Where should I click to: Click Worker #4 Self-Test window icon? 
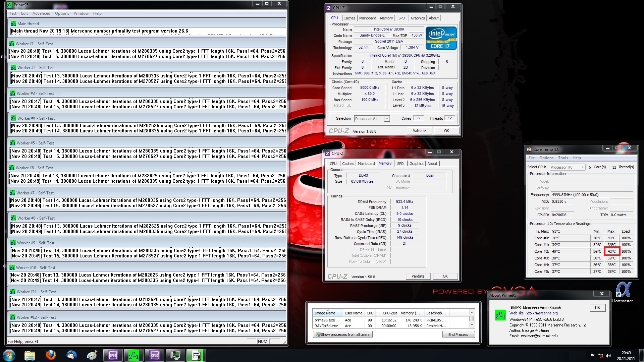[13, 118]
